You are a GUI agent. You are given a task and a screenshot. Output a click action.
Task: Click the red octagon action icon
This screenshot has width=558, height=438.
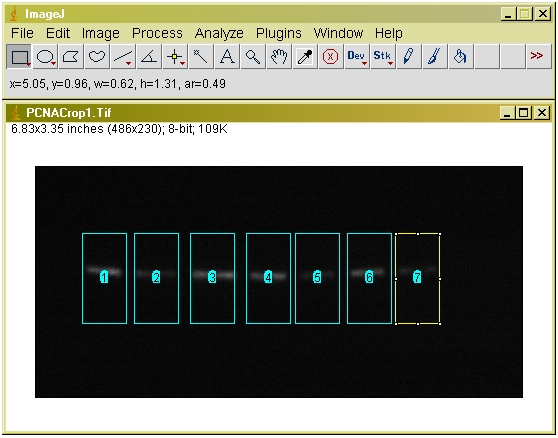331,57
